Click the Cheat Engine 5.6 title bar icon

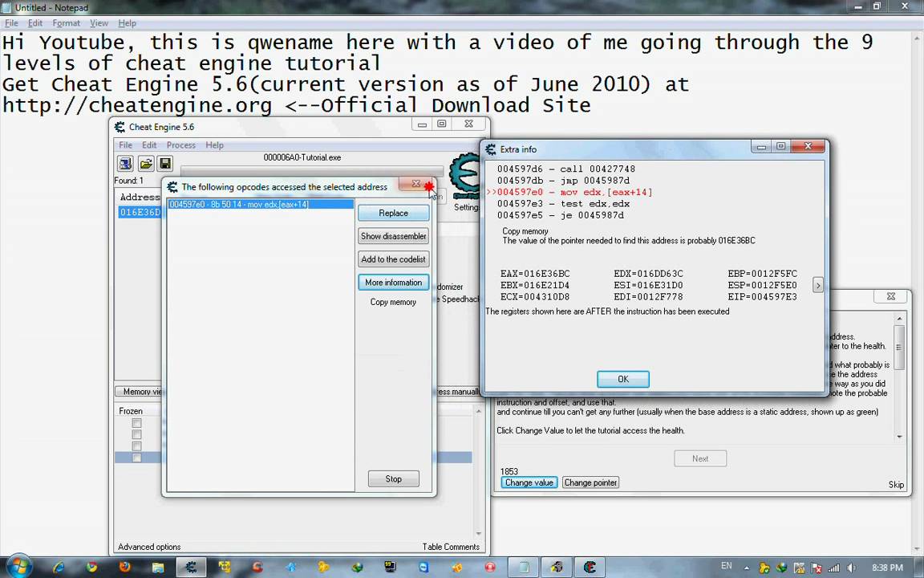[120, 127]
